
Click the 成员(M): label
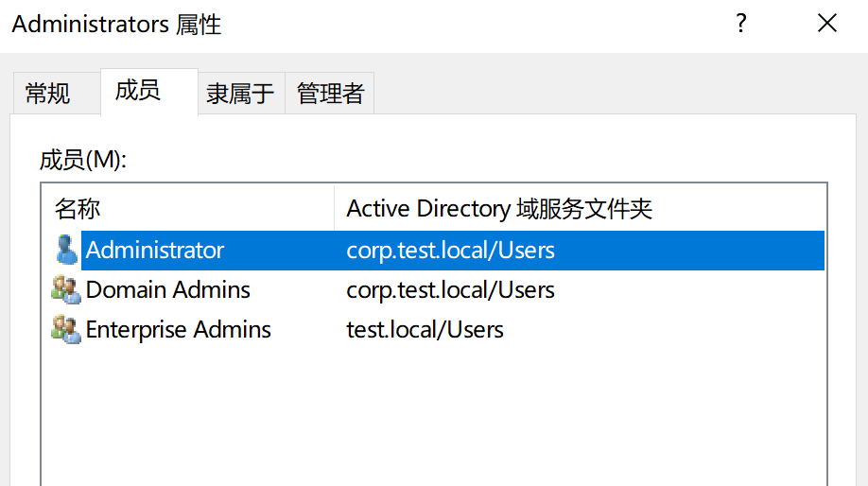[x=83, y=160]
